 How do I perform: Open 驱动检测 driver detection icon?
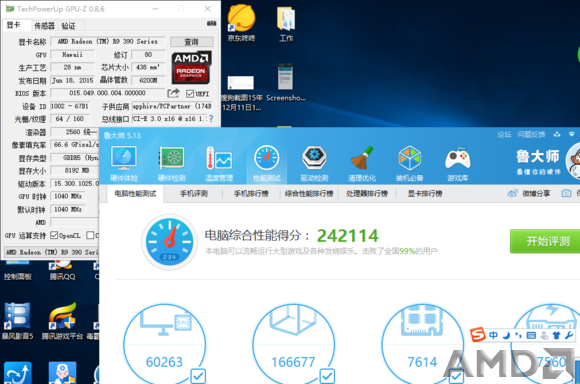click(314, 163)
